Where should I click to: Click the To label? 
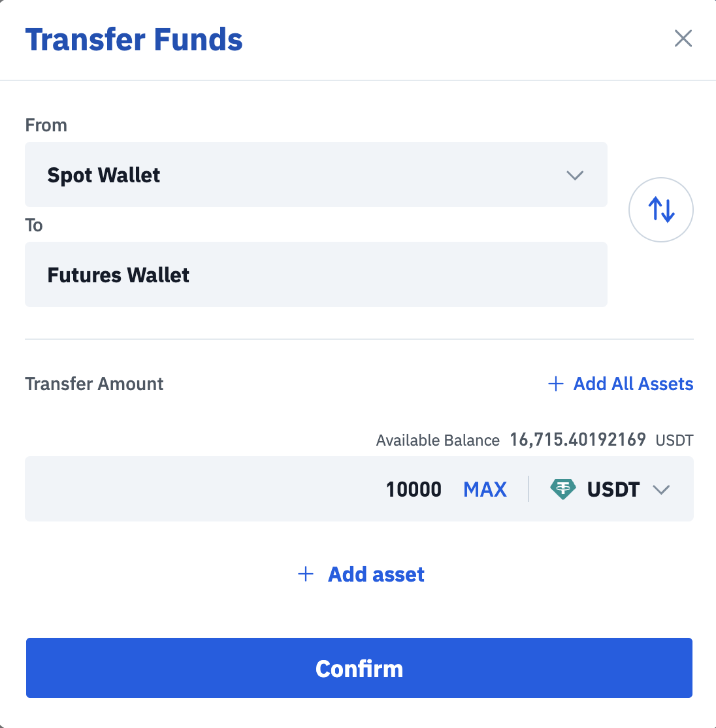34,225
